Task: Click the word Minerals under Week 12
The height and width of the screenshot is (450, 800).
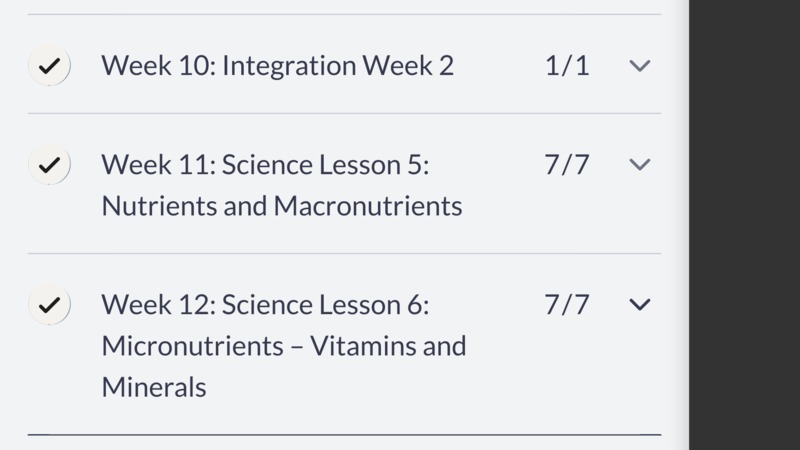Action: coord(154,387)
